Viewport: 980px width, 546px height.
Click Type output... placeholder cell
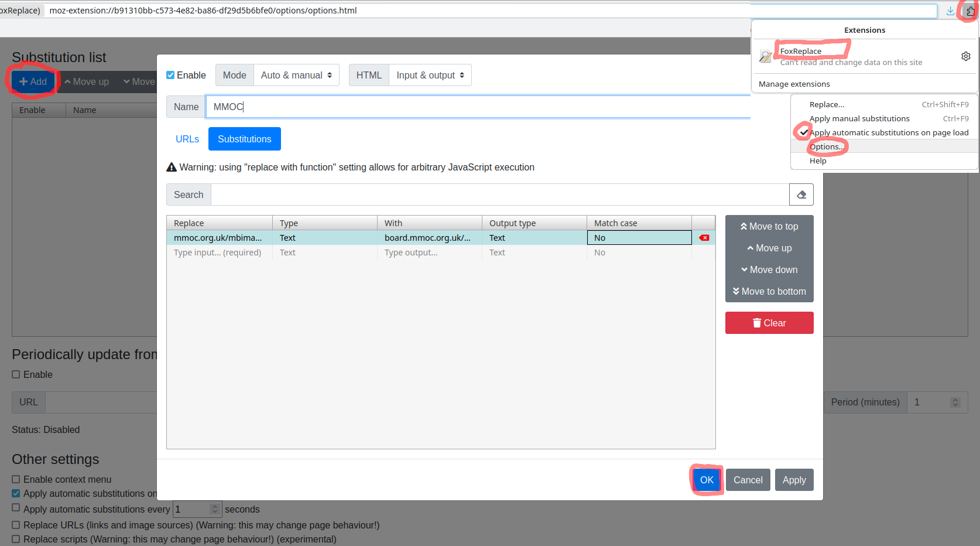pos(430,252)
